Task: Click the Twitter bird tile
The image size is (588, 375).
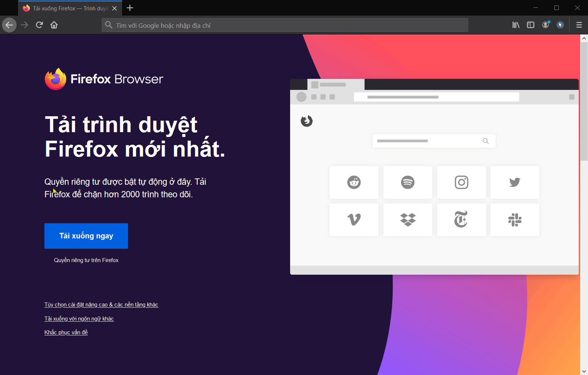Action: tap(515, 182)
